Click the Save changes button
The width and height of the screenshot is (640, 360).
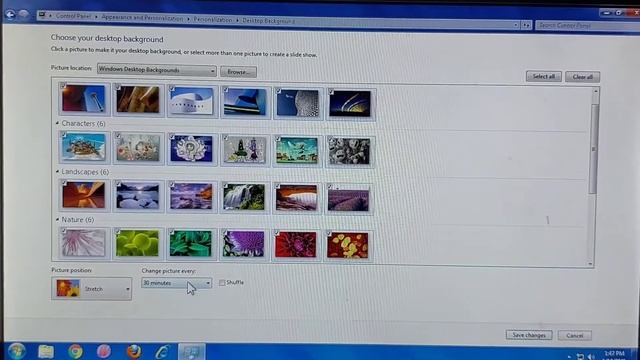click(529, 335)
